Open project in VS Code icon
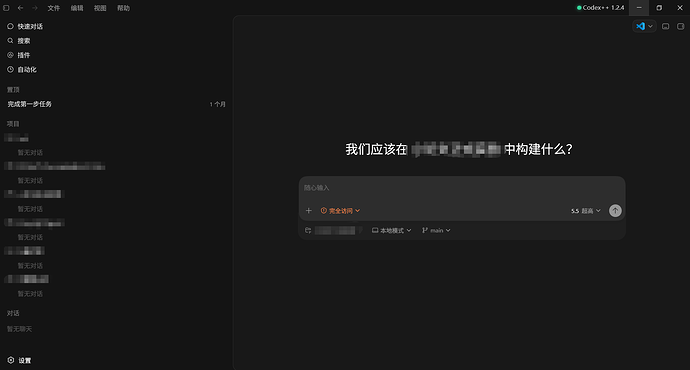 coord(640,26)
